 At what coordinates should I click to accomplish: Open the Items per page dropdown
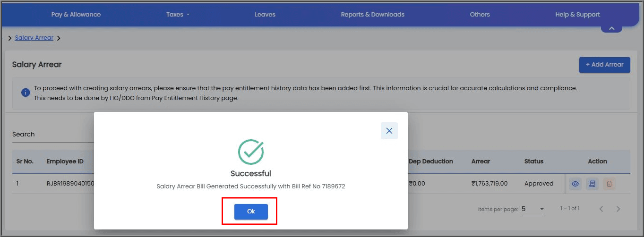tap(533, 209)
